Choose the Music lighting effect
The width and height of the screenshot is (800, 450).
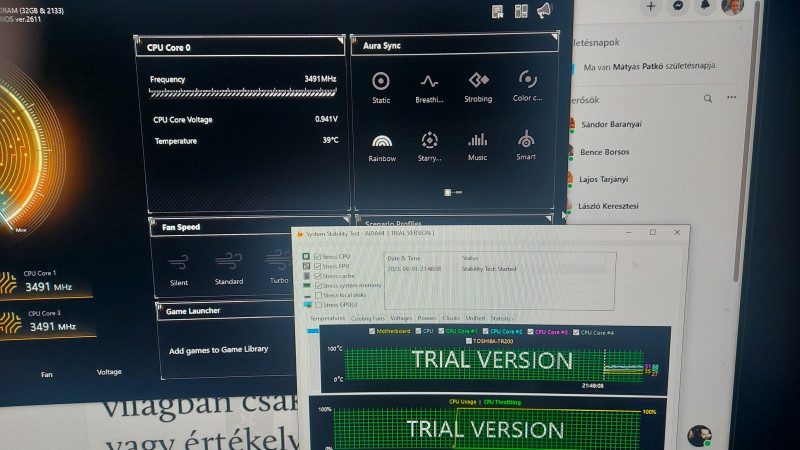click(478, 146)
